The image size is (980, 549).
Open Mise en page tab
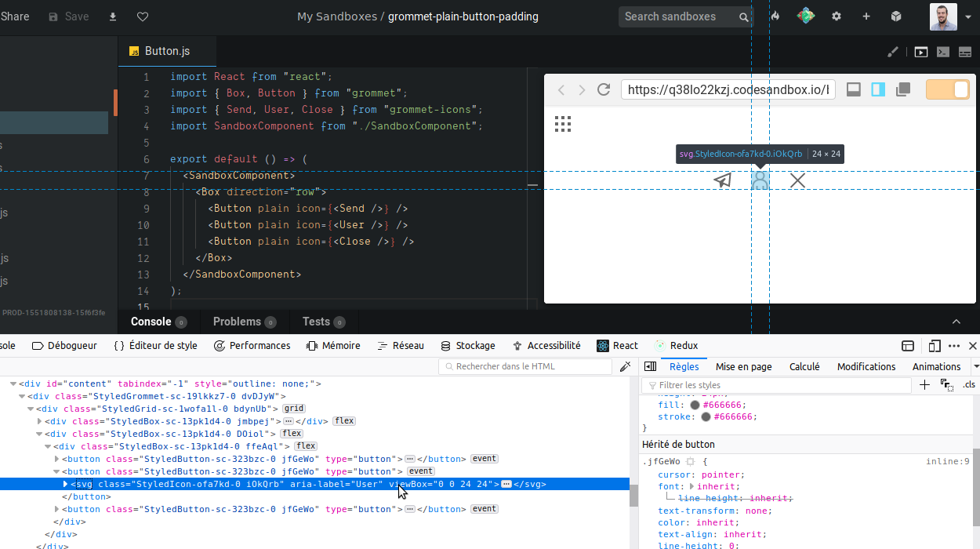(743, 366)
